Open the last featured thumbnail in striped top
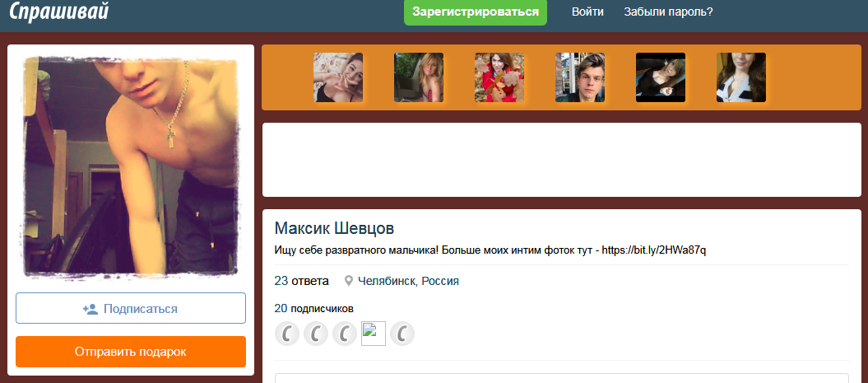 point(741,77)
